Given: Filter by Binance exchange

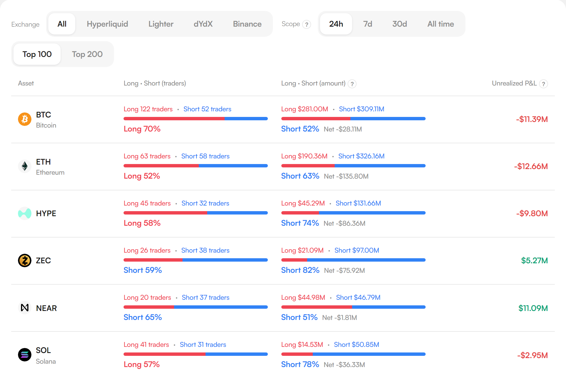Looking at the screenshot, I should pyautogui.click(x=247, y=24).
